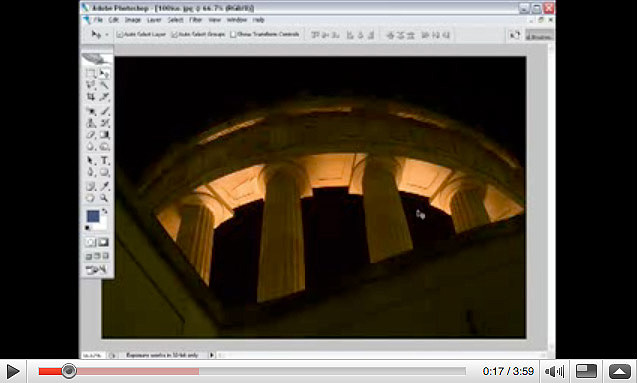Viewport: 638px width, 383px height.
Task: Click the distribute top edges icon
Action: [x=390, y=35]
